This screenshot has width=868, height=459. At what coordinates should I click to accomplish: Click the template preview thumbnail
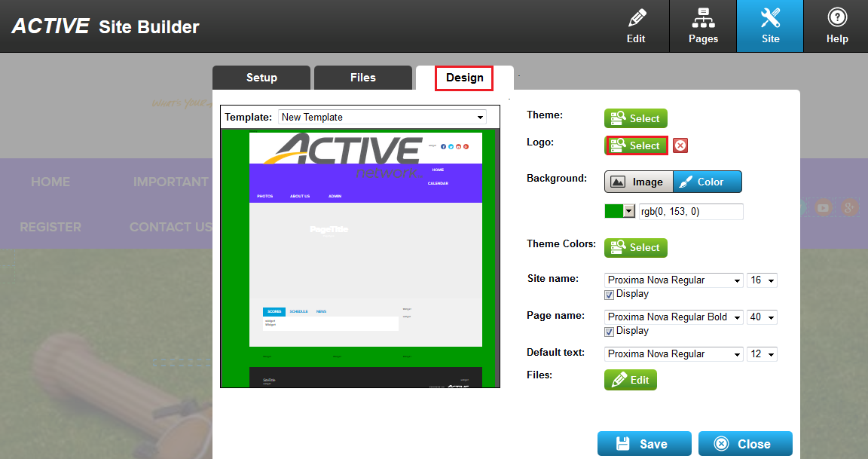pos(360,258)
